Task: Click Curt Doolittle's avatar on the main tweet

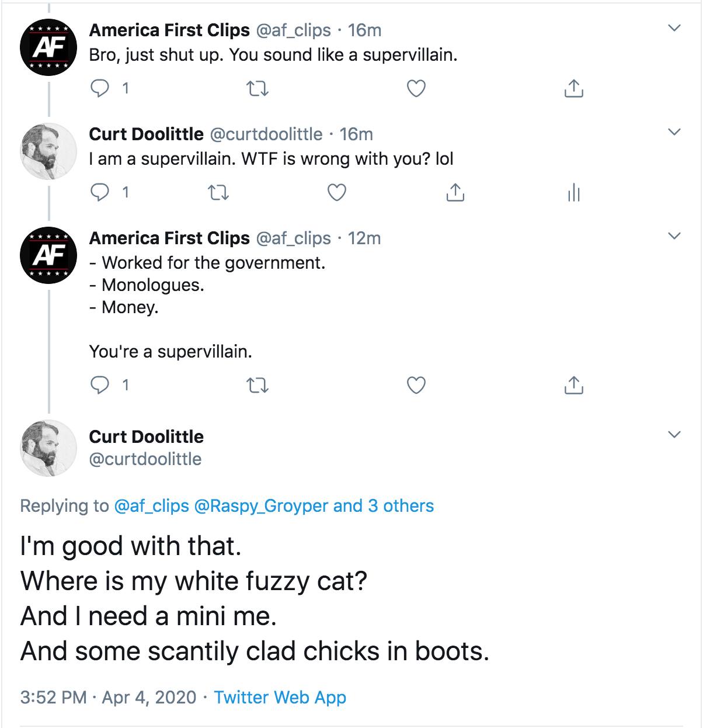Action: point(49,448)
